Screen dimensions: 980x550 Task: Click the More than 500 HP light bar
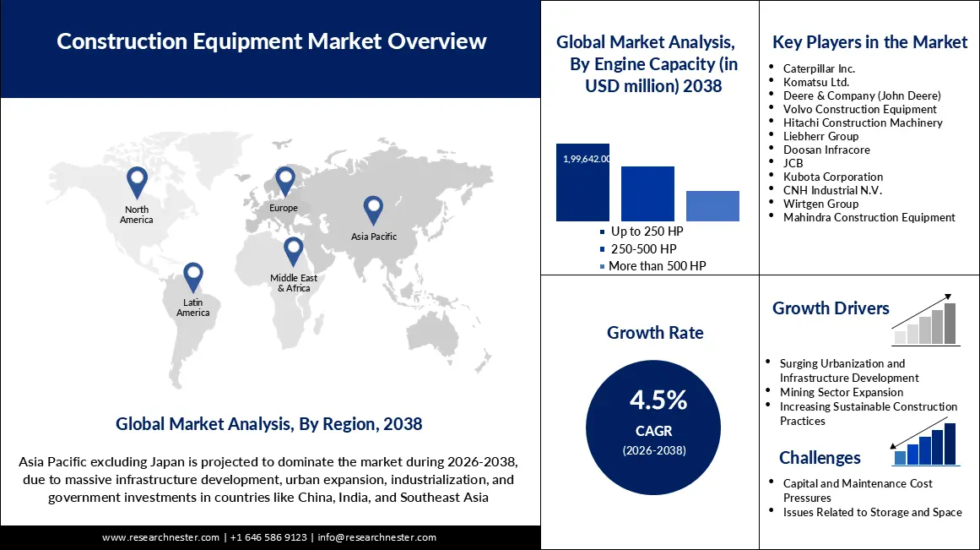[x=712, y=206]
